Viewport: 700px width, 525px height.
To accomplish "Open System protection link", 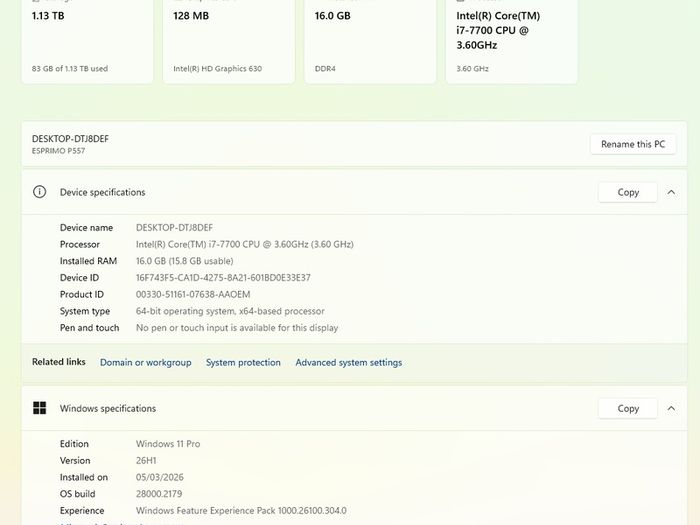I will (243, 362).
